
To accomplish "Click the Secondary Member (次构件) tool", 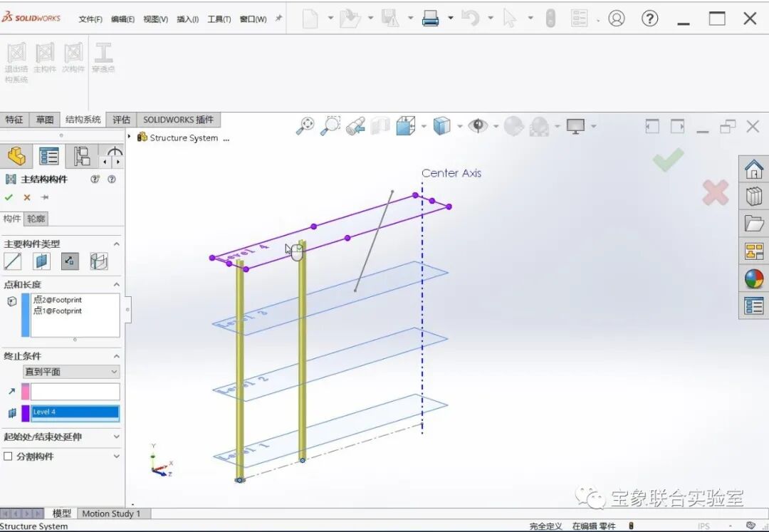I will 73,58.
